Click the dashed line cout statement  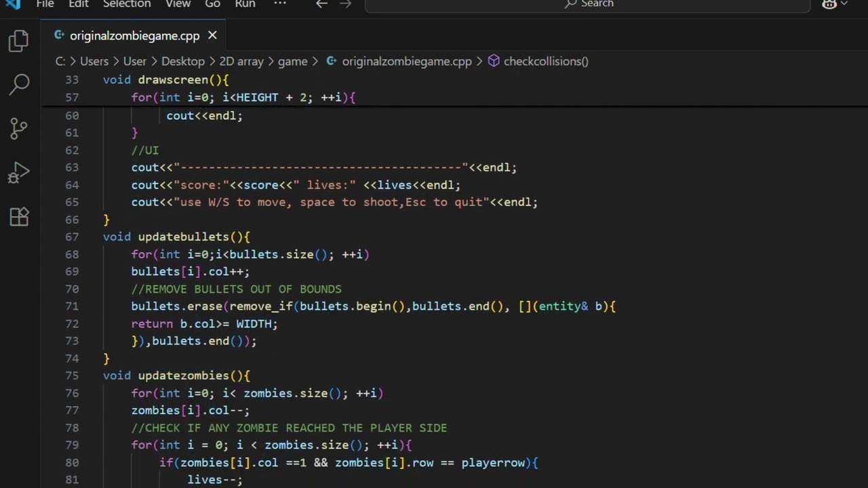(324, 167)
